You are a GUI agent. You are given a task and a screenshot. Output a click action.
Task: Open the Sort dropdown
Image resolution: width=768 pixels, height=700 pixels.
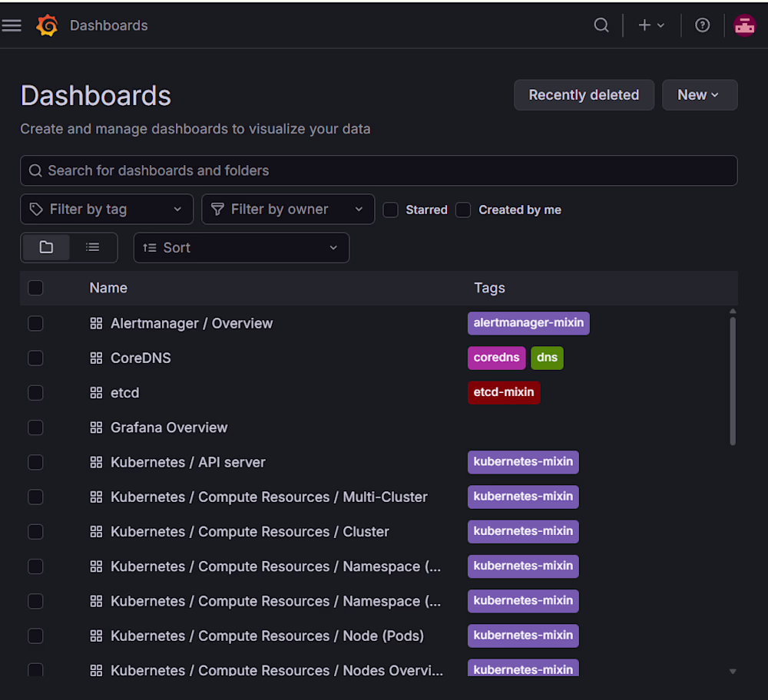(x=241, y=248)
